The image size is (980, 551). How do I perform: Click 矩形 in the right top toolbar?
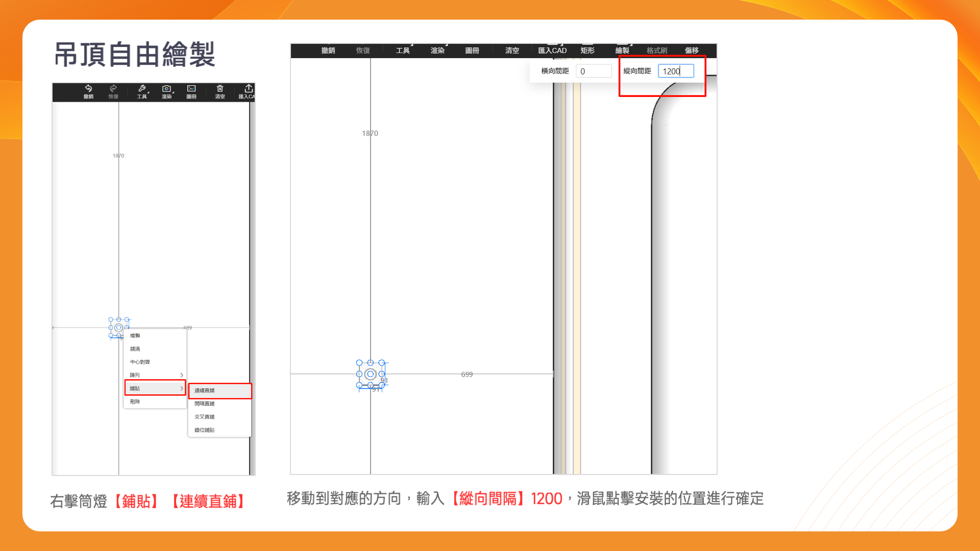click(x=587, y=51)
